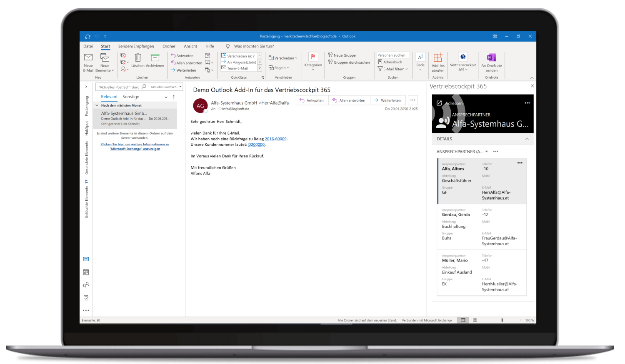Click the meeting reply calendar icon

pyautogui.click(x=207, y=55)
